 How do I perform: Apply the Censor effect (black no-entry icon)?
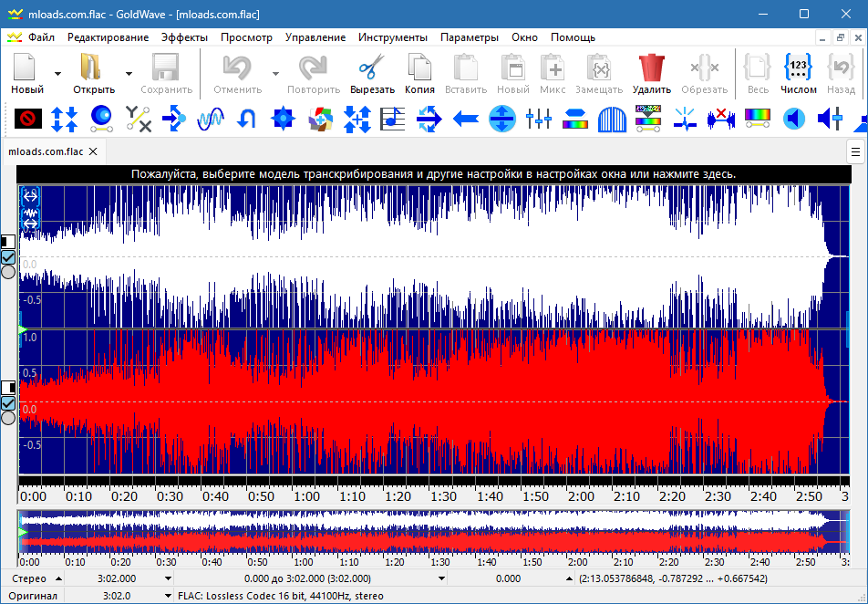pyautogui.click(x=27, y=119)
